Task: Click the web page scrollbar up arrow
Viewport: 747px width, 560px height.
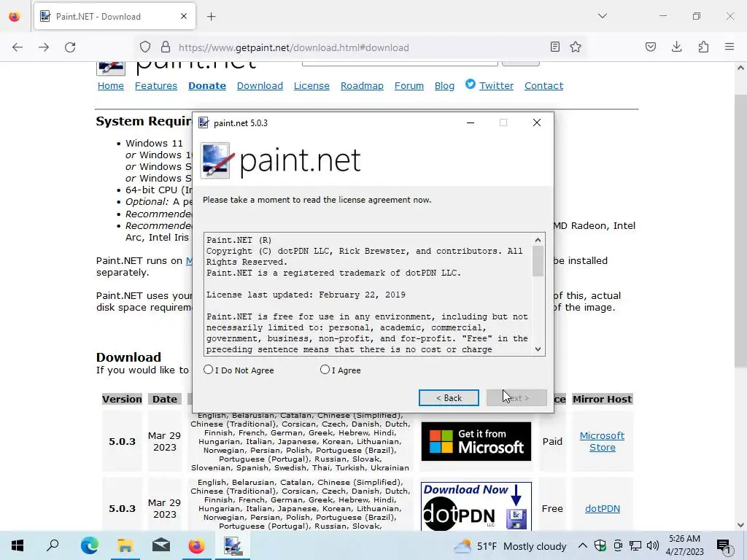Action: click(740, 68)
